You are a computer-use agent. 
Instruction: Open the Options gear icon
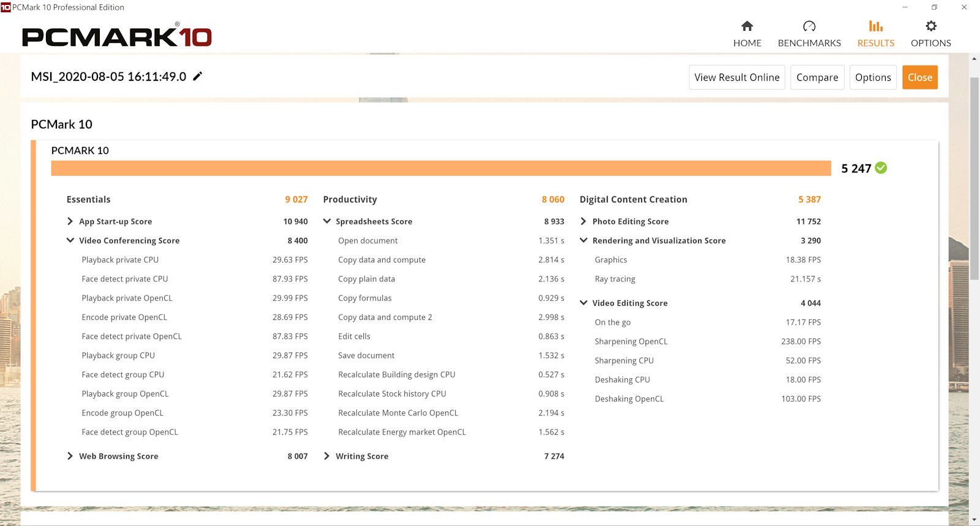[931, 26]
